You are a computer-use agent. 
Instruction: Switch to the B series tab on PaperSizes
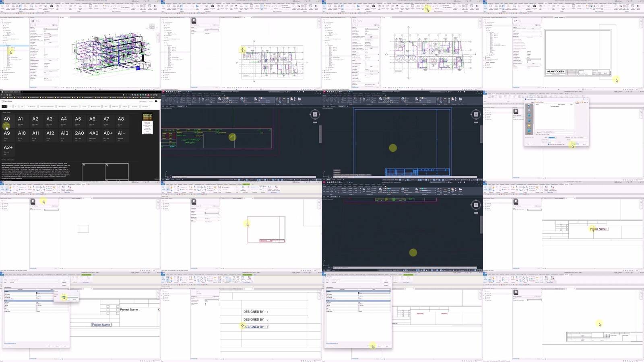coord(10,107)
